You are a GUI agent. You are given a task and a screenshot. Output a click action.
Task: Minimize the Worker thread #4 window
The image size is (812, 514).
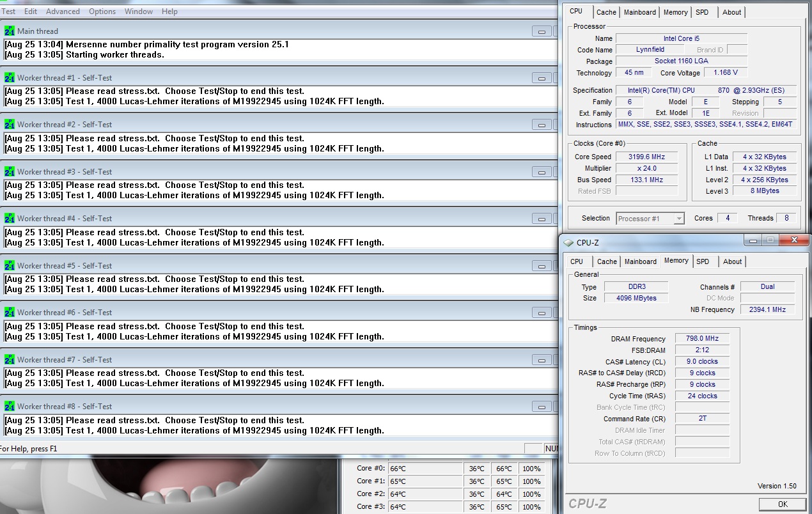[x=542, y=219]
